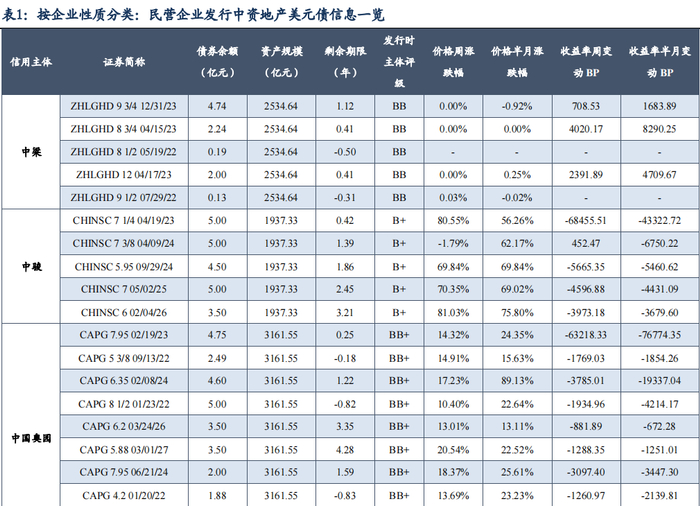
Task: Click the 收益率半月变动BP column header
Action: coord(660,62)
